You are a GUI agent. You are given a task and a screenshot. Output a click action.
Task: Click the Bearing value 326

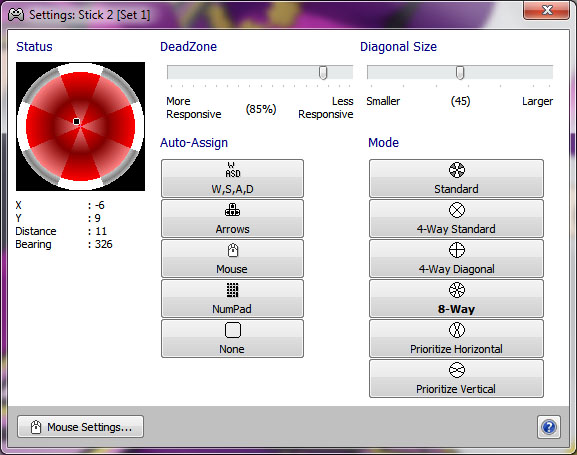tap(103, 244)
